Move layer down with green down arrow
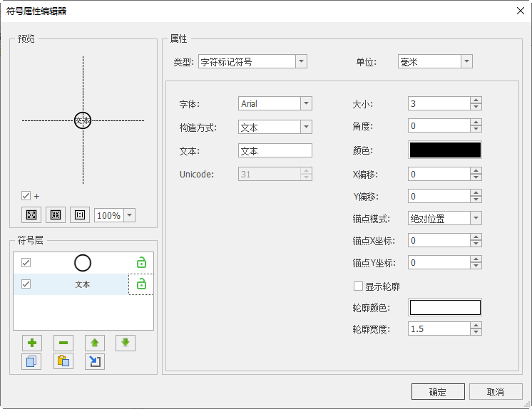Viewport: 532px width, 409px height. [x=126, y=343]
